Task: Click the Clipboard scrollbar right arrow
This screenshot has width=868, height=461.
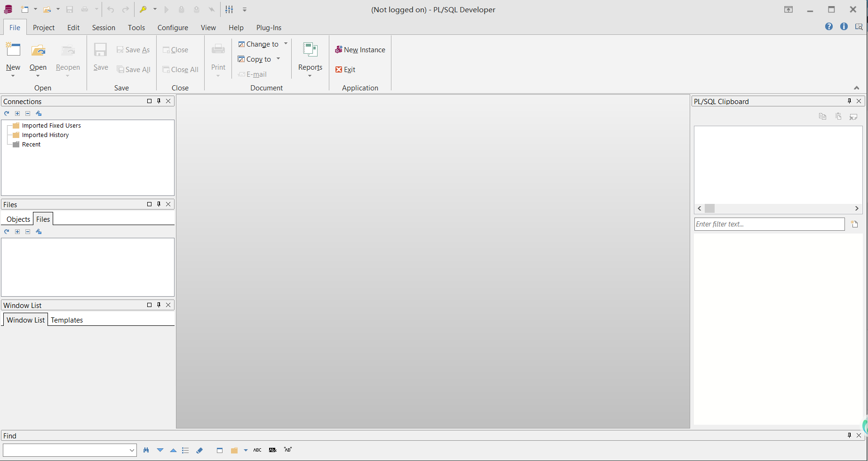Action: (857, 209)
